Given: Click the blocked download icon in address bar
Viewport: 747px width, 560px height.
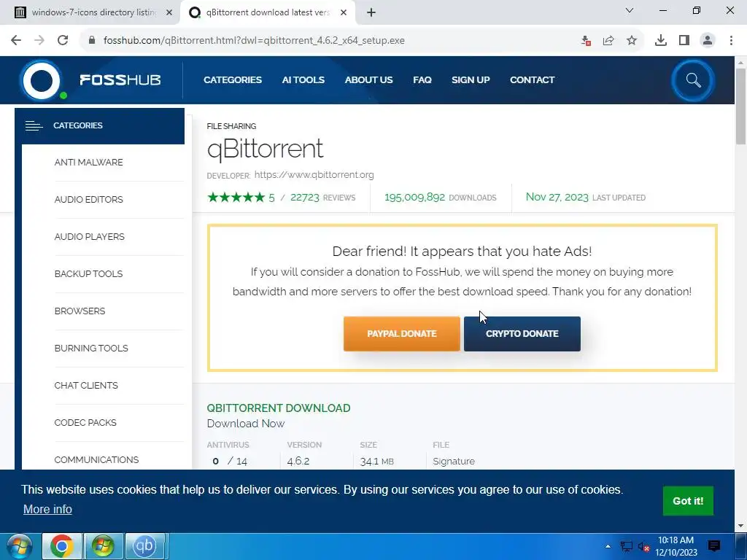Looking at the screenshot, I should (x=586, y=41).
